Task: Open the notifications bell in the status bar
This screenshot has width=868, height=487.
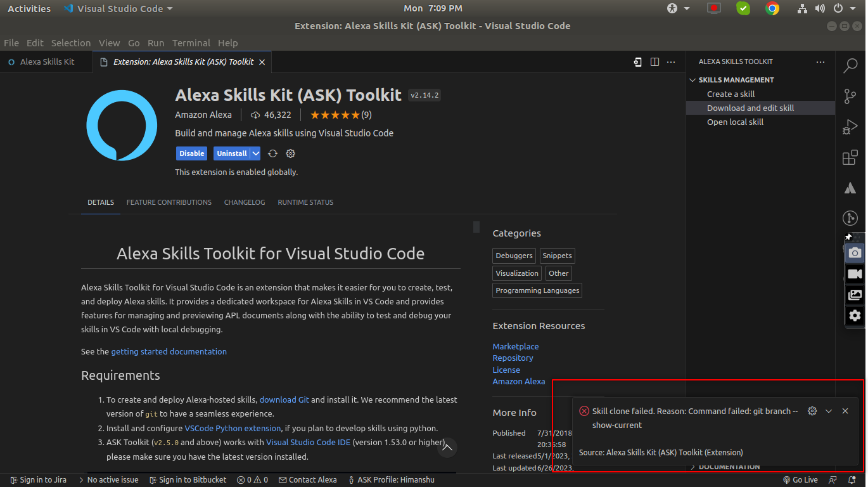Action: (x=852, y=480)
